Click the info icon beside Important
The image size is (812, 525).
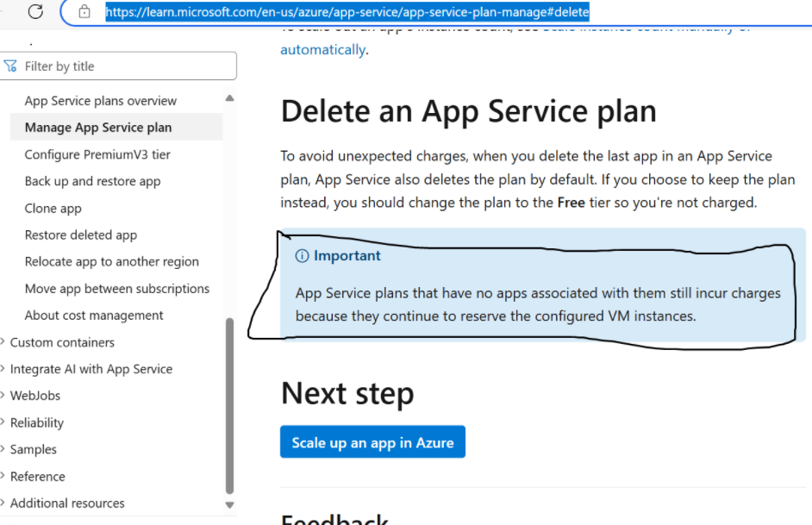[302, 256]
